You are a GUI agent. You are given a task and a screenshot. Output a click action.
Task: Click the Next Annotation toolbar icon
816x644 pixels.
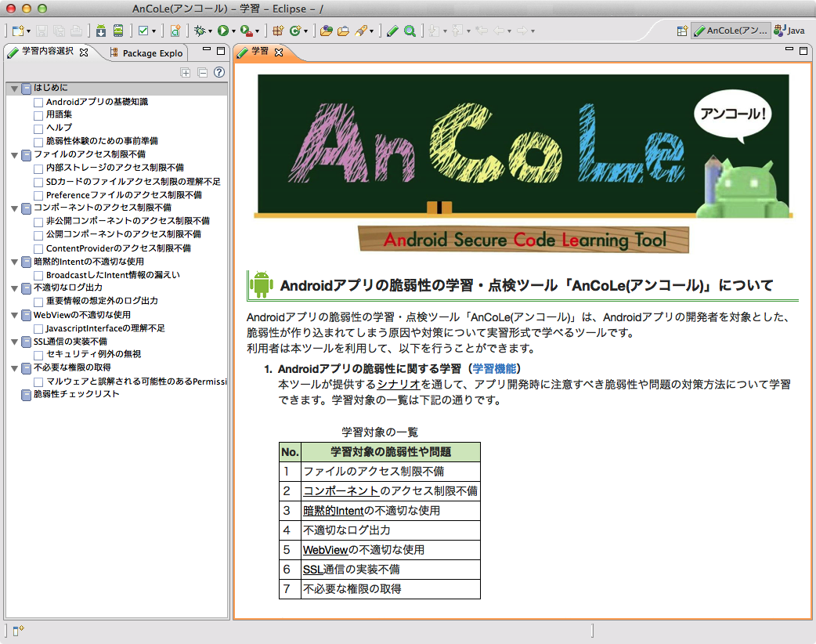click(434, 31)
